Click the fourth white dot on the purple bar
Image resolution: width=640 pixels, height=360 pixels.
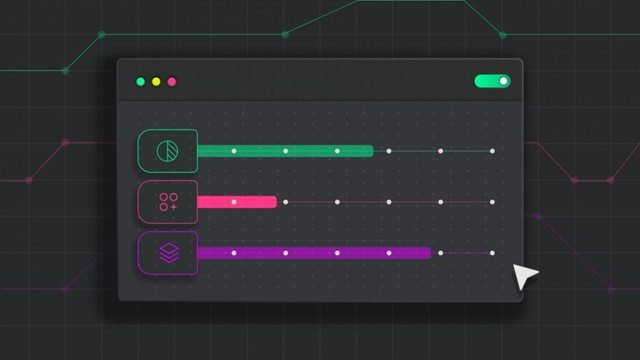[389, 253]
